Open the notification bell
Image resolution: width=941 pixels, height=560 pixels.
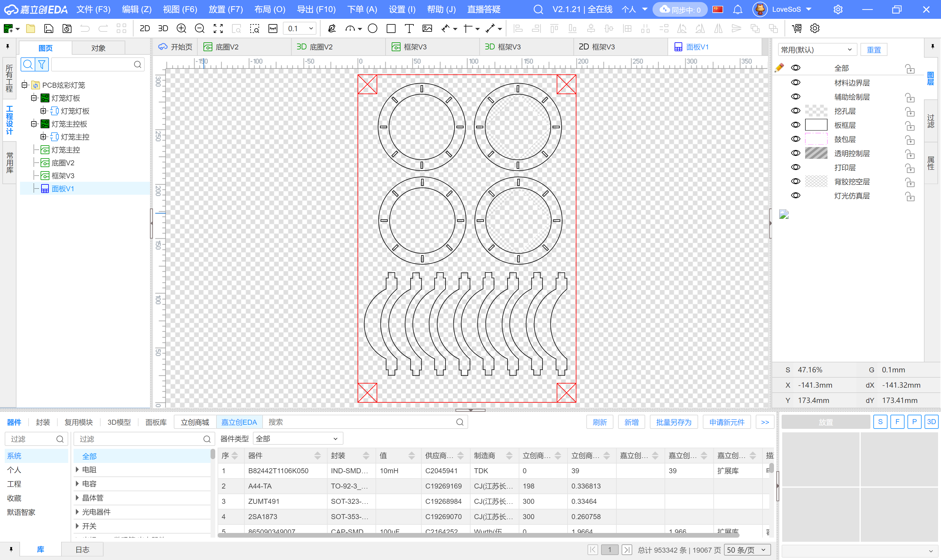point(738,9)
